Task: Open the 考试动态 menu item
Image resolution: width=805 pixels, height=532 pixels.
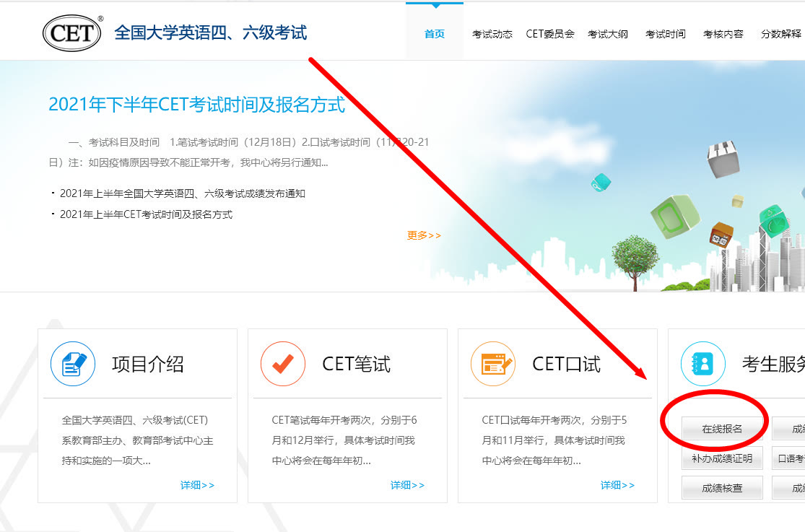Action: coord(492,34)
